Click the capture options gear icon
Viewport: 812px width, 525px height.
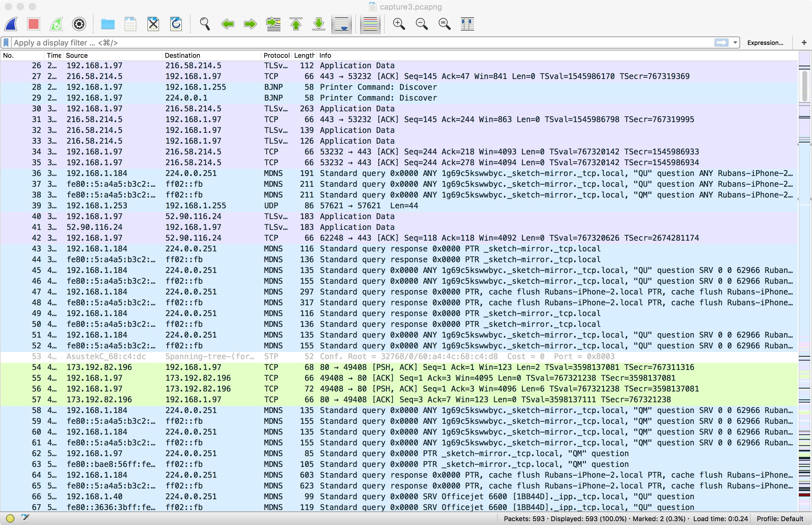79,24
